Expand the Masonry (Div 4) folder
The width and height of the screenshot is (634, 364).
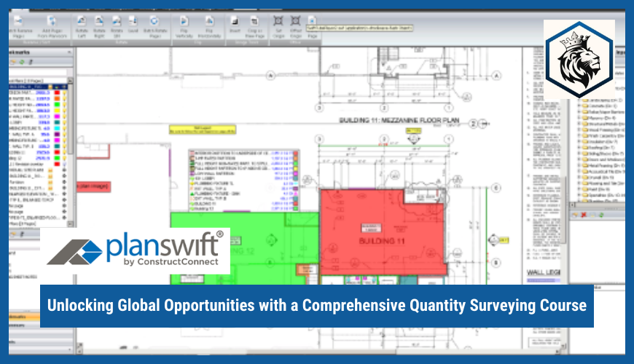coord(579,118)
